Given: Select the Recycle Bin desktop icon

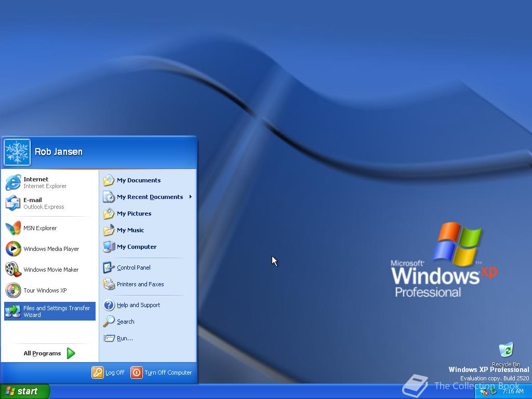Looking at the screenshot, I should [x=506, y=354].
